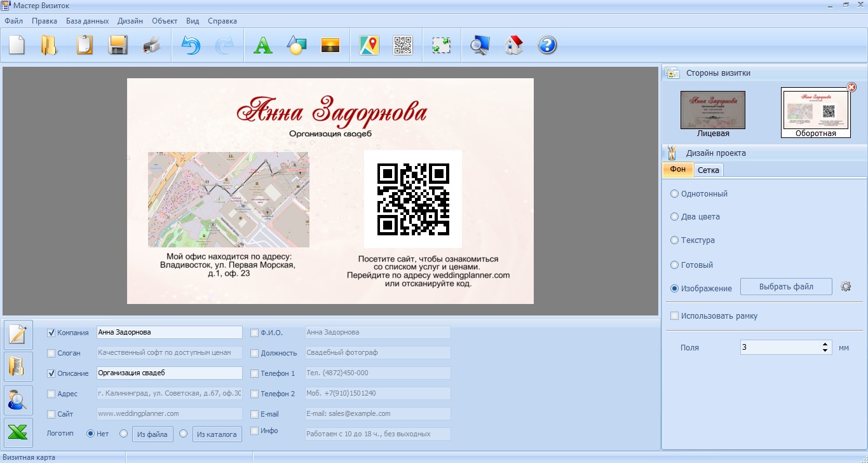Select logo option Нет
The width and height of the screenshot is (868, 463).
90,434
